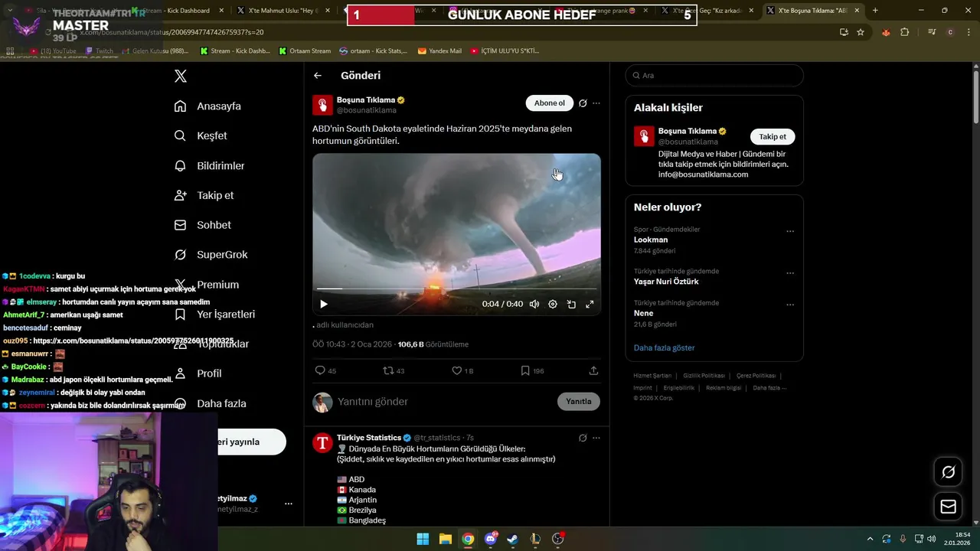Open Daha fazla menu in sidebar

210,403
